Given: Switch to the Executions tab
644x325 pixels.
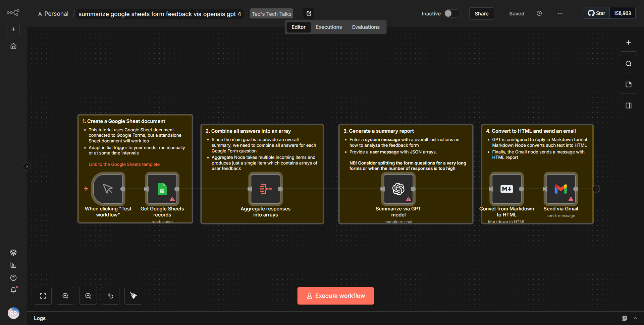Looking at the screenshot, I should pos(329,27).
